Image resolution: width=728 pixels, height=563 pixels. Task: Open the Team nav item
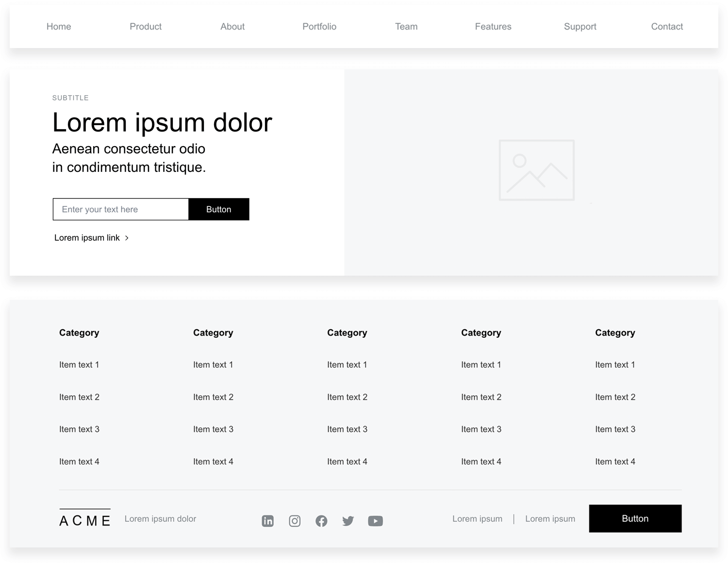tap(406, 27)
